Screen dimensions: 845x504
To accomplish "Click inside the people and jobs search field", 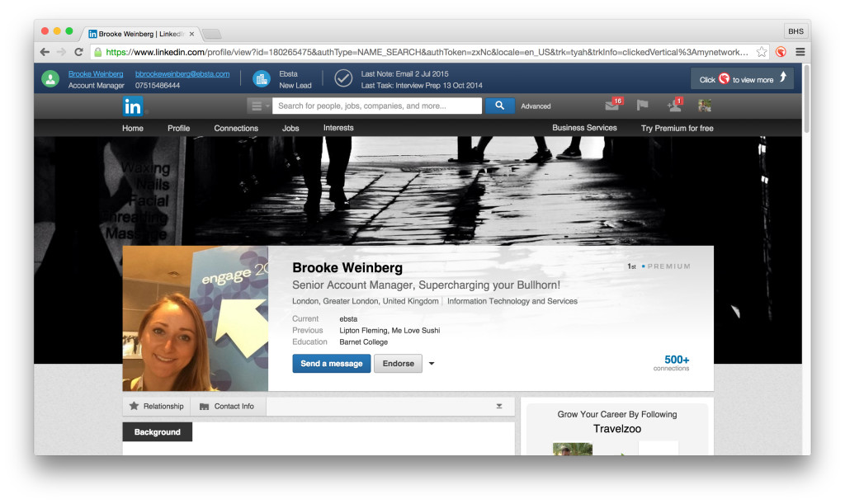I will coord(378,106).
